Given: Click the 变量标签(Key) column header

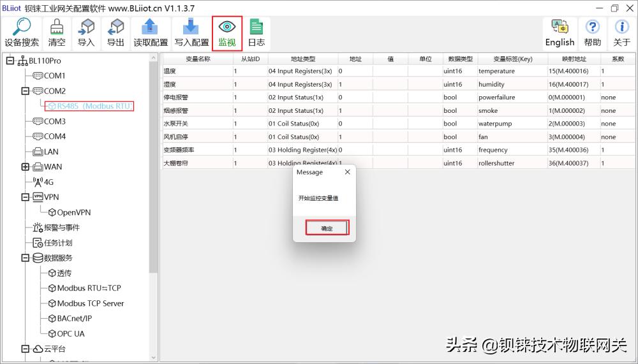Looking at the screenshot, I should [x=513, y=59].
